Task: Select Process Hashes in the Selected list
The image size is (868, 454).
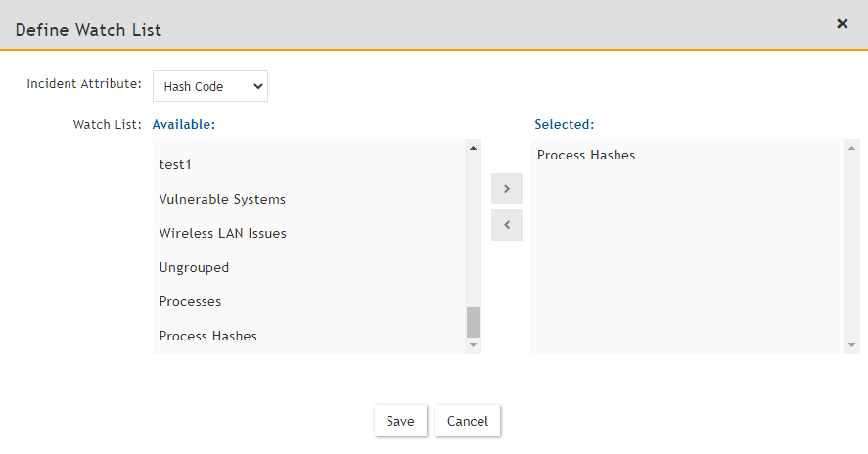Action: (x=586, y=155)
